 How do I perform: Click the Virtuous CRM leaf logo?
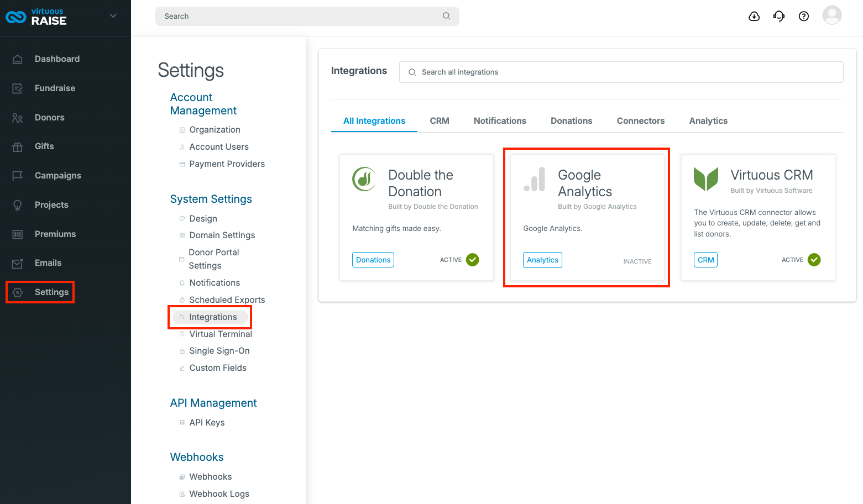[x=706, y=179]
